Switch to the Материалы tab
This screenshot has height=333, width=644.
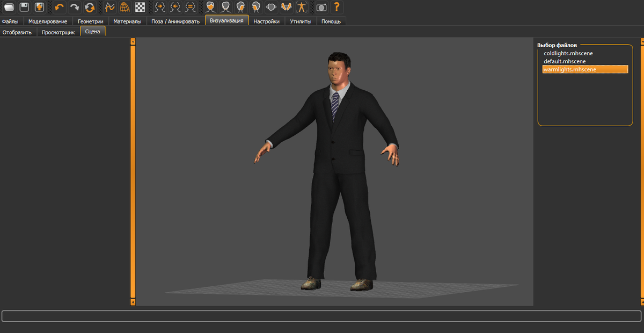click(x=127, y=21)
